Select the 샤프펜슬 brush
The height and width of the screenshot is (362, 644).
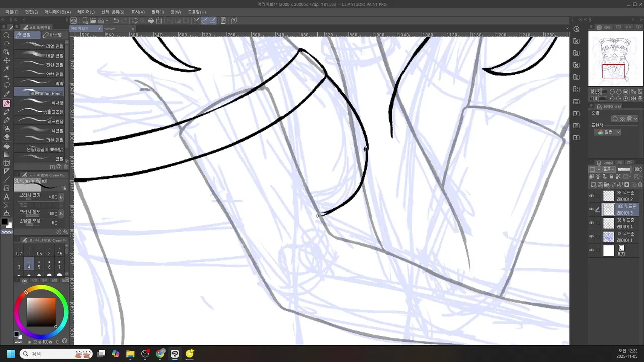pos(40,121)
